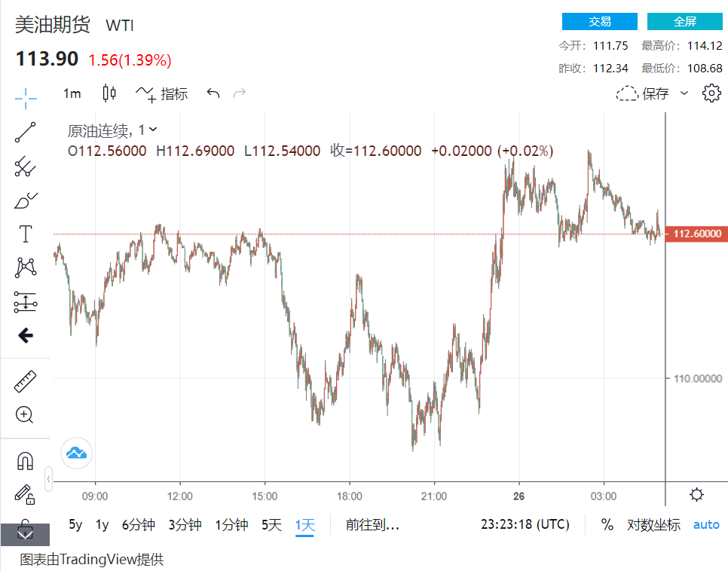Click the 112.60000 price label on axis

(x=697, y=234)
